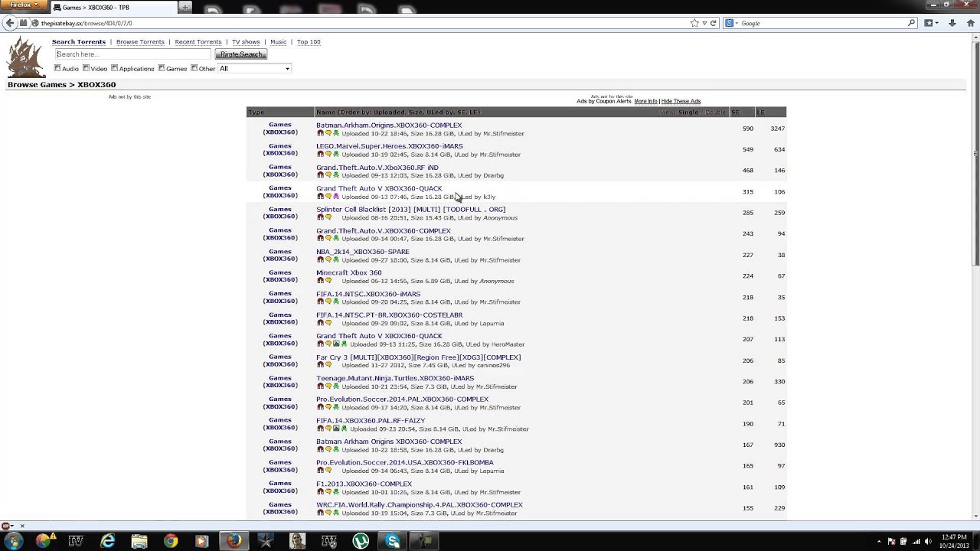Screen dimensions: 980x551
Task: Focus the Google search box
Action: [823, 23]
